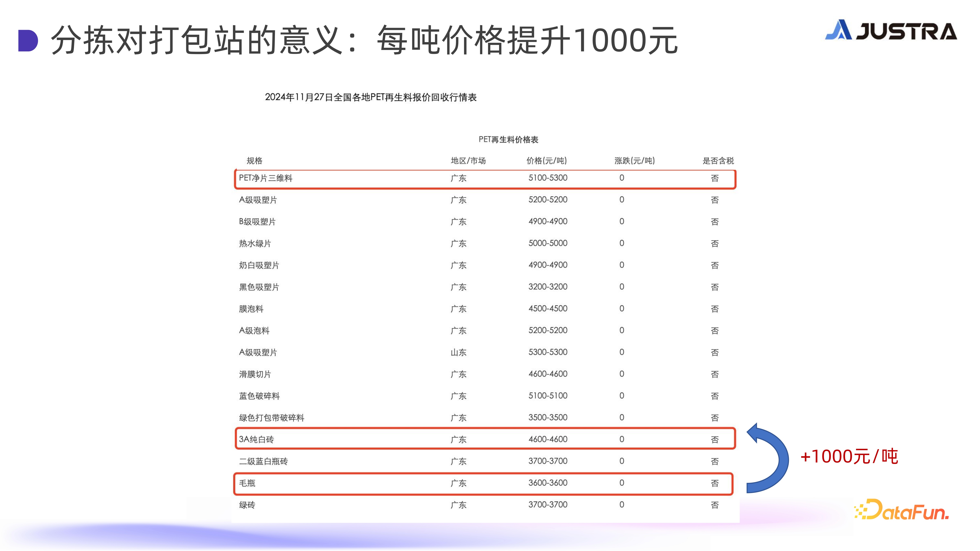This screenshot has height=551, width=980.
Task: Click '否' in the 毛瓶 row
Action: point(715,483)
